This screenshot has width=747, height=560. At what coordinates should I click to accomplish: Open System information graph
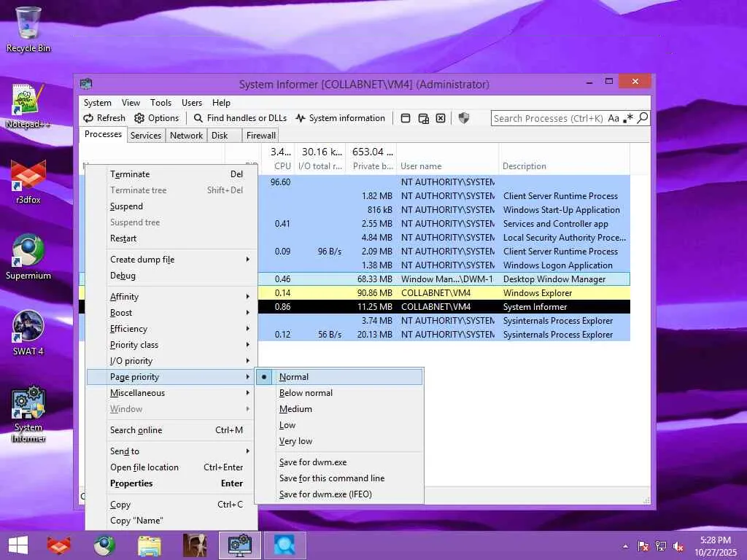click(x=340, y=118)
